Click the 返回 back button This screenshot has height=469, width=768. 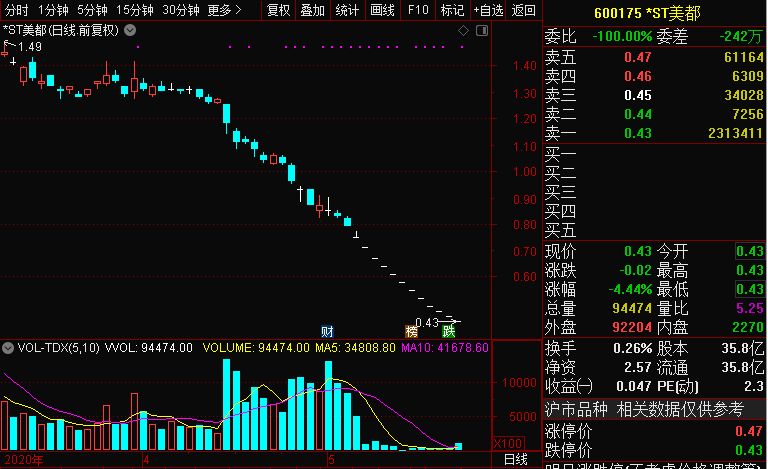click(524, 10)
